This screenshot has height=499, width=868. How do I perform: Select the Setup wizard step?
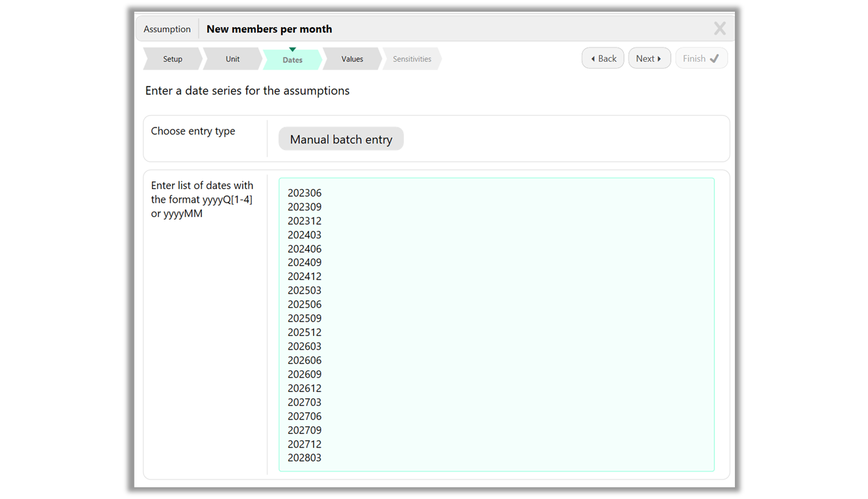172,58
